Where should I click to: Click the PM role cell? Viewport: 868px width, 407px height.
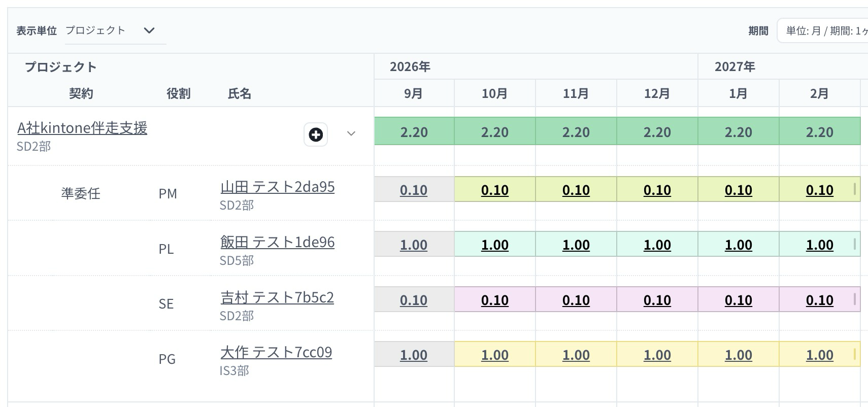168,193
